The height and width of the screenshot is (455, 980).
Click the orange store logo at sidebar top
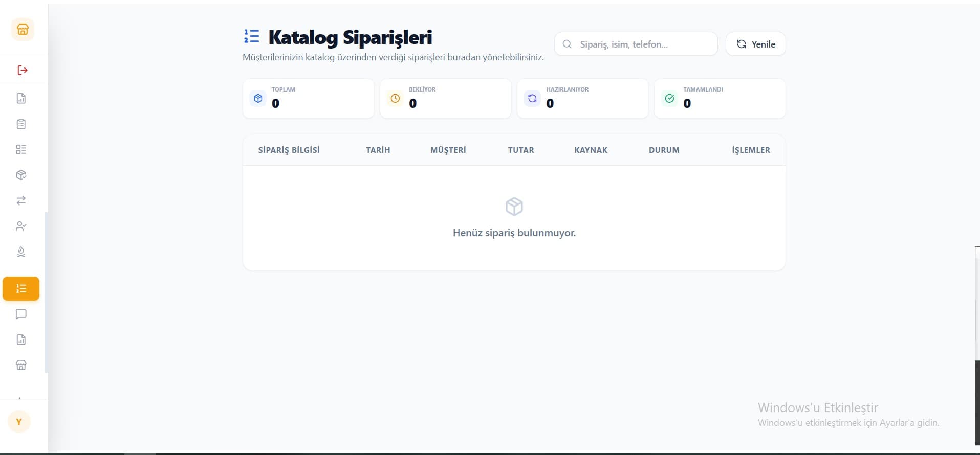[23, 29]
